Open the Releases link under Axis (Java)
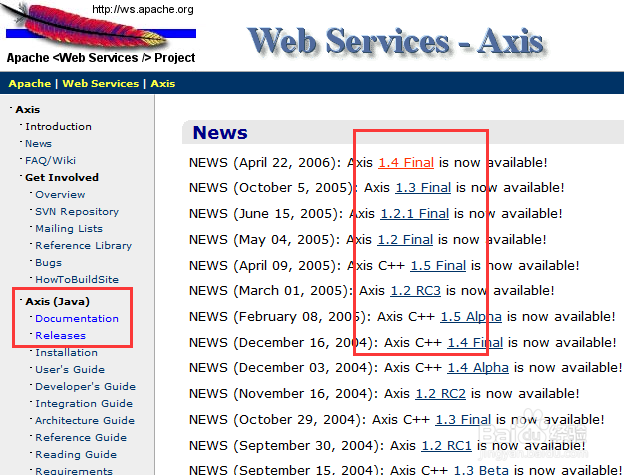This screenshot has height=475, width=624. [60, 336]
